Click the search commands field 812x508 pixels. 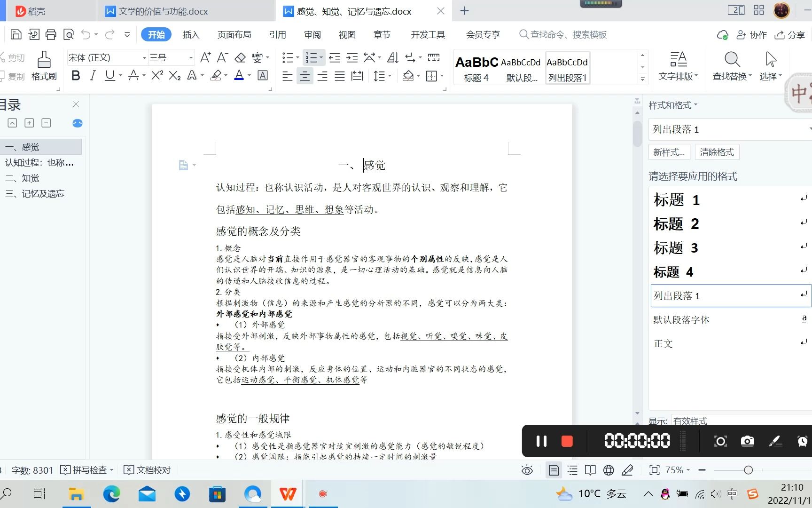[563, 35]
